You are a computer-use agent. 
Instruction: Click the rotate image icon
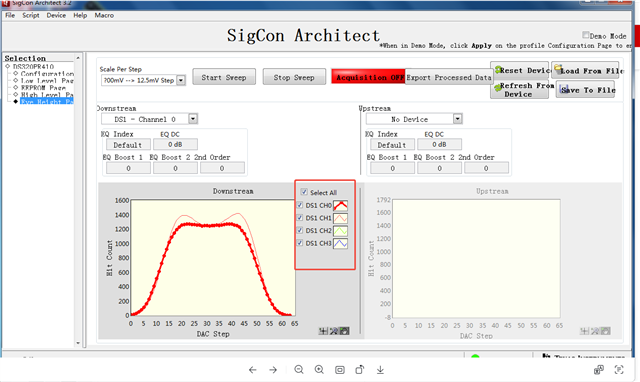tap(360, 370)
